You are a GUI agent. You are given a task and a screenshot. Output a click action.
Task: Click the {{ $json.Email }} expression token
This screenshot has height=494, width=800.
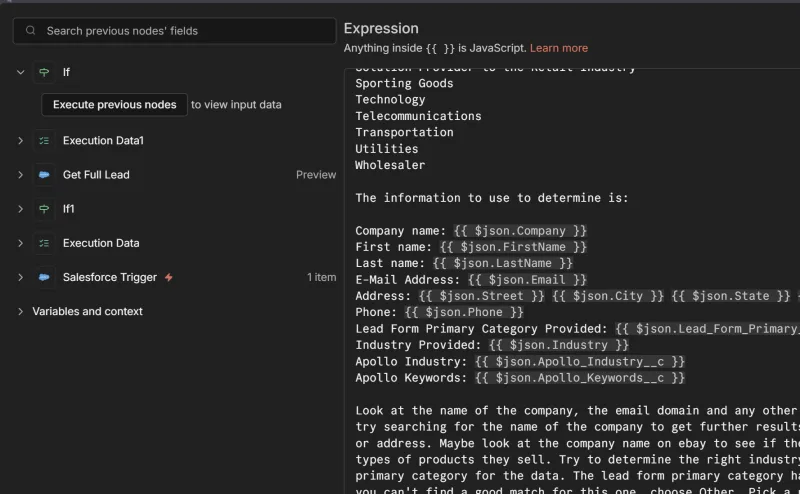coord(527,280)
